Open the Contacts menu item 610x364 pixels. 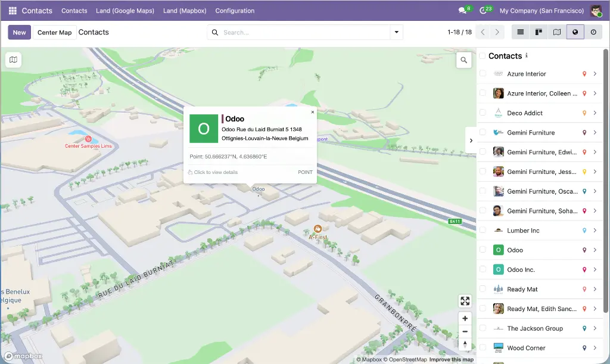pos(74,11)
